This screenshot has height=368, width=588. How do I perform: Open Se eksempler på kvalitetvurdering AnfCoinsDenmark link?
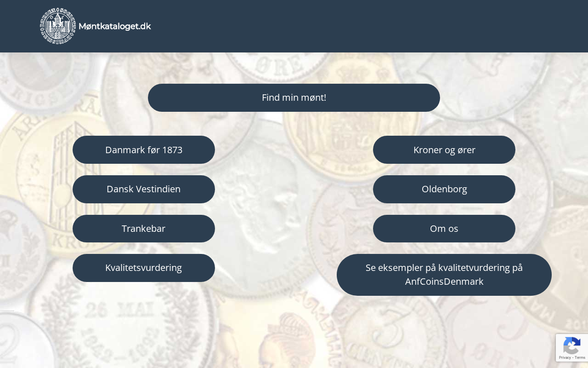[x=444, y=275]
